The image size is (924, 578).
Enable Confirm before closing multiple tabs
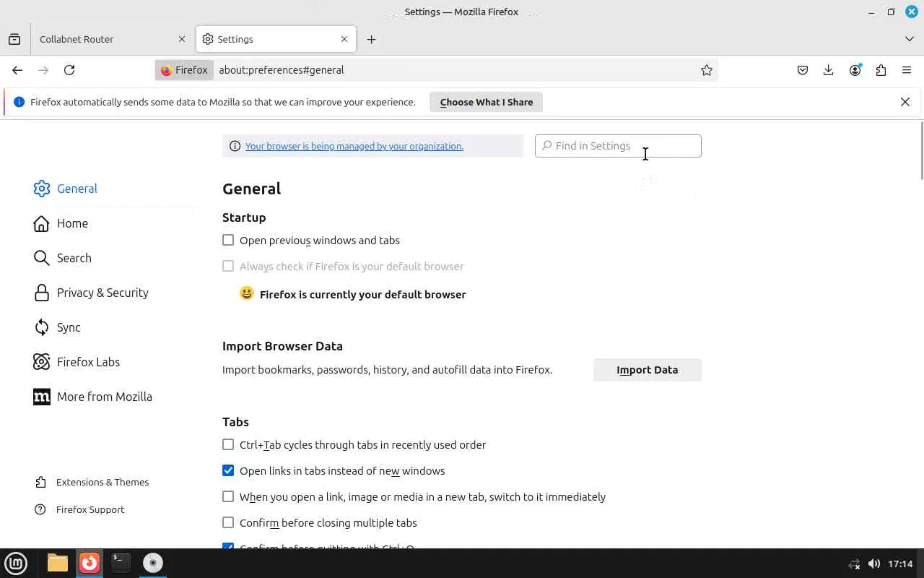pos(228,522)
